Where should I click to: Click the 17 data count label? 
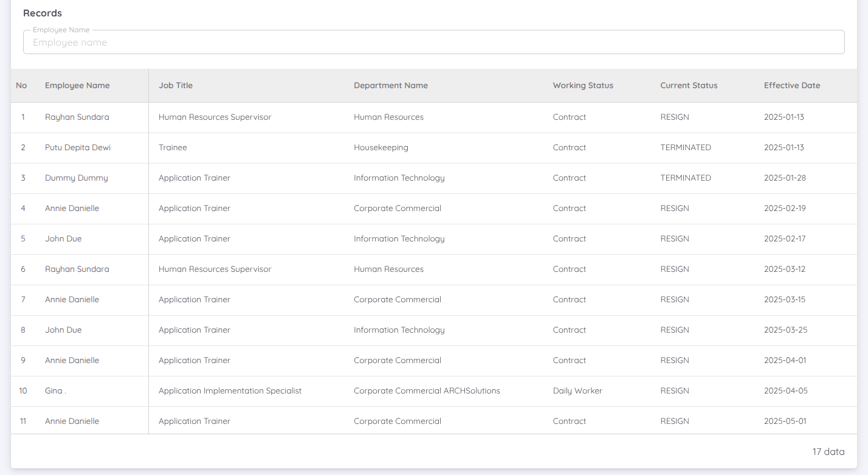[828, 452]
